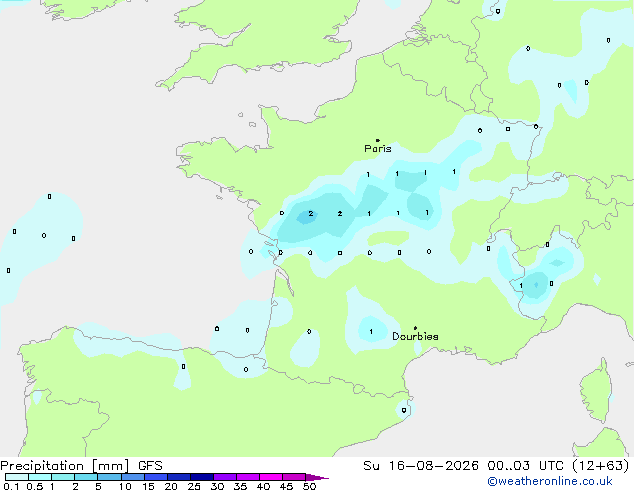Pick the 15–20 mm legend swatch
Screen dimensions: 634x490
pos(155,477)
